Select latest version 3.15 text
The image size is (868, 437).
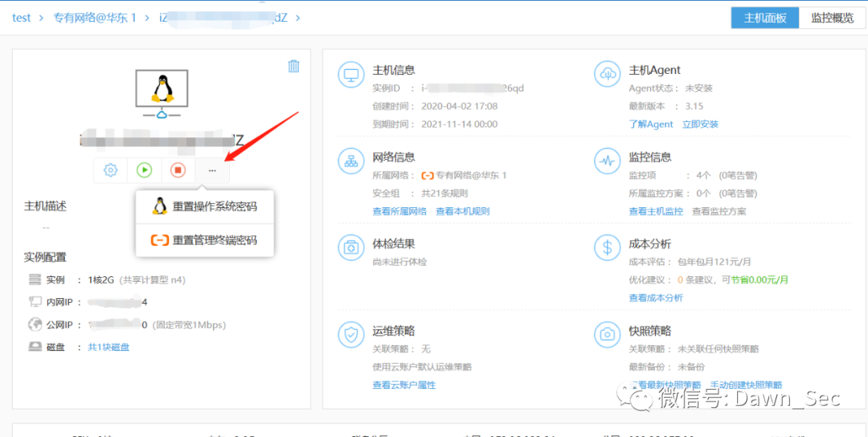click(694, 106)
